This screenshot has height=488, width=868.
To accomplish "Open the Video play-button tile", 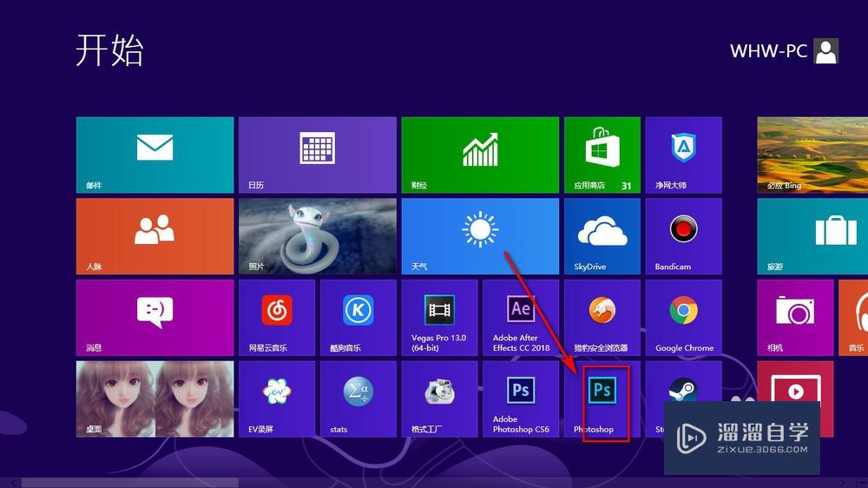I will coord(795,388).
